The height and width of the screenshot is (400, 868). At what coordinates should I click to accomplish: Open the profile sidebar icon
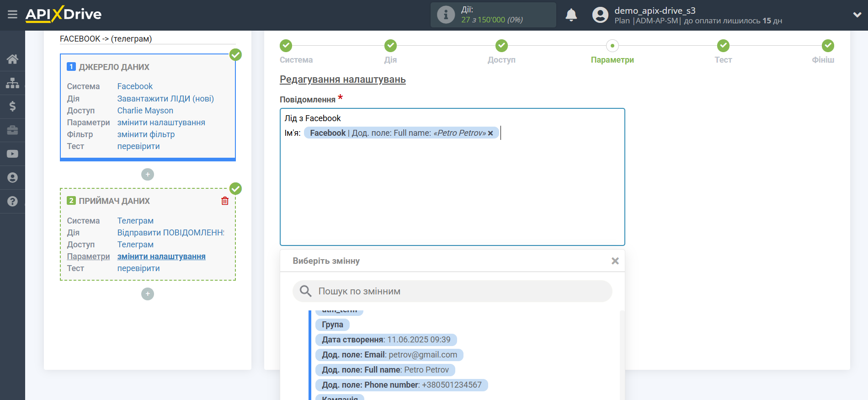[12, 178]
